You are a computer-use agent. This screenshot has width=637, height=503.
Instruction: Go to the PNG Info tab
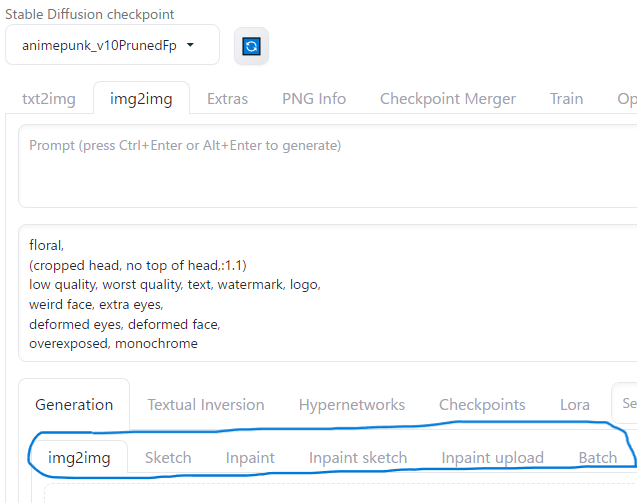[314, 99]
